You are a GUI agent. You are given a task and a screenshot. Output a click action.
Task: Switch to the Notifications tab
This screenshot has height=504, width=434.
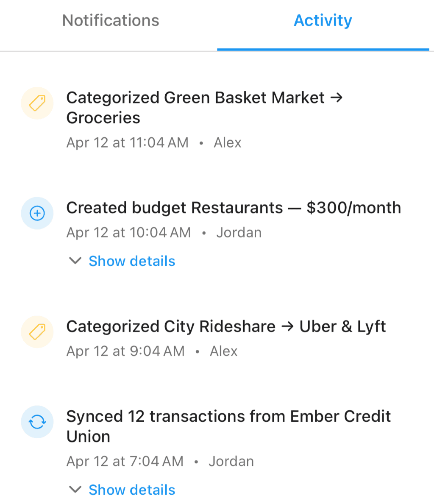pos(111,20)
